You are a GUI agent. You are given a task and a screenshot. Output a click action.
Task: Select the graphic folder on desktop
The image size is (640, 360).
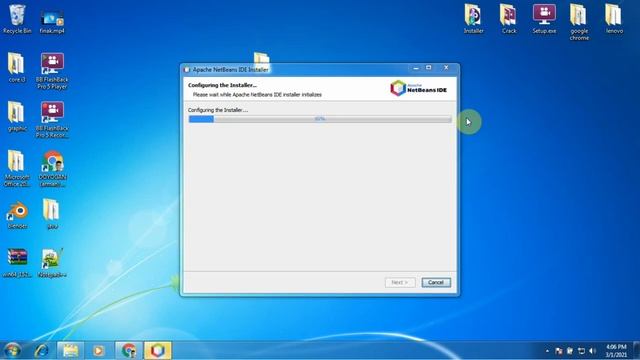pos(17,116)
